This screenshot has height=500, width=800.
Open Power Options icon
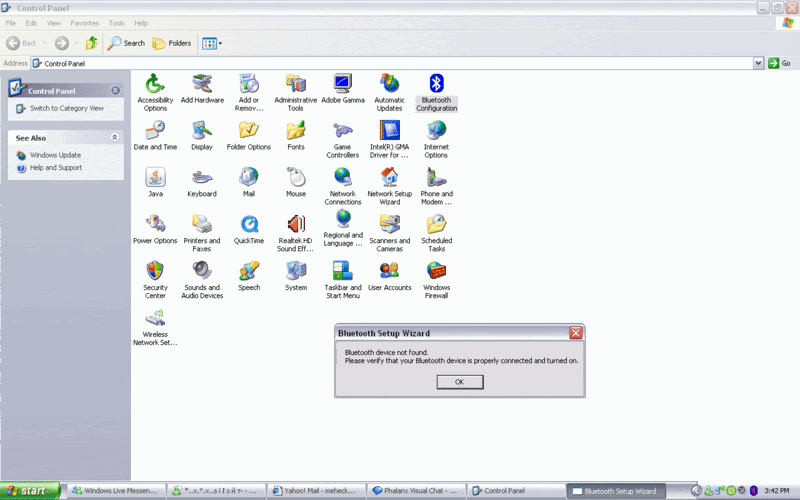point(155,230)
